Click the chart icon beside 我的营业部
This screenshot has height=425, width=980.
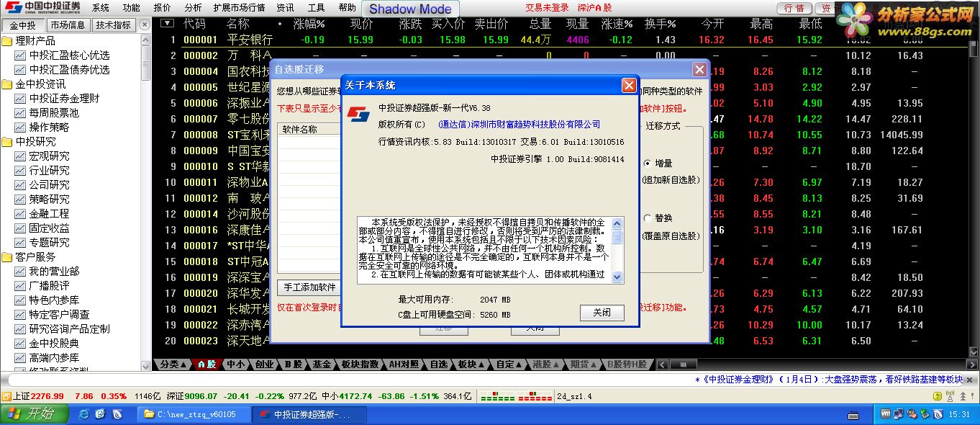point(20,272)
